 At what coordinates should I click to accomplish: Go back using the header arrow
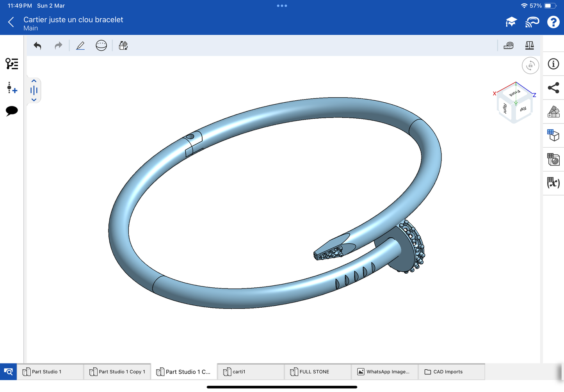click(x=11, y=22)
